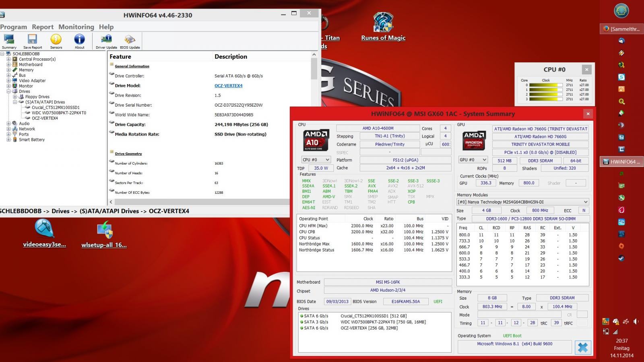
Task: Open the Sensors lightning icon
Action: point(56,41)
